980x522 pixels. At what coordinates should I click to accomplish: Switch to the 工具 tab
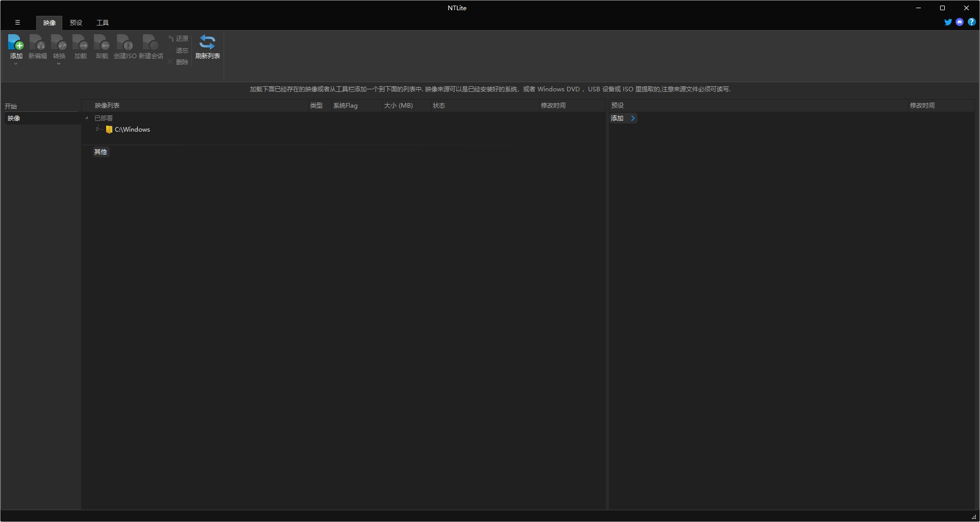(x=103, y=22)
